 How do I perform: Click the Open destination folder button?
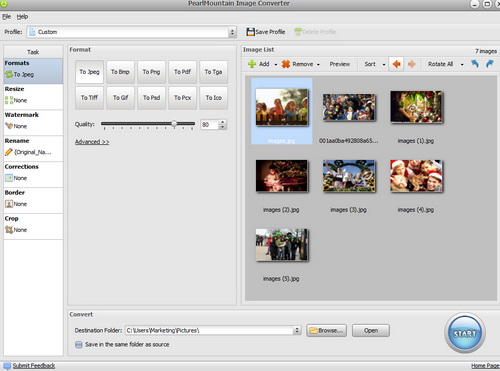point(371,330)
